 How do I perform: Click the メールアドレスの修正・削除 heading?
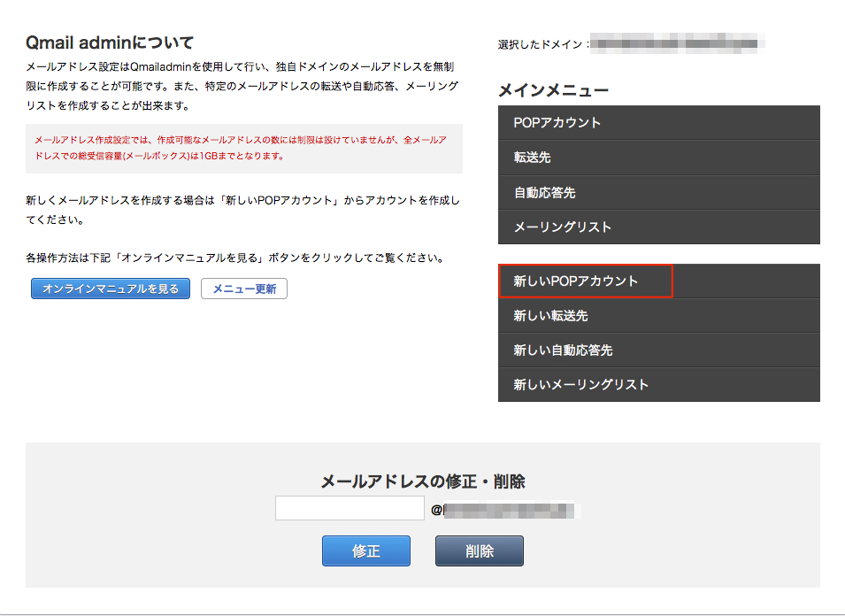pyautogui.click(x=423, y=481)
